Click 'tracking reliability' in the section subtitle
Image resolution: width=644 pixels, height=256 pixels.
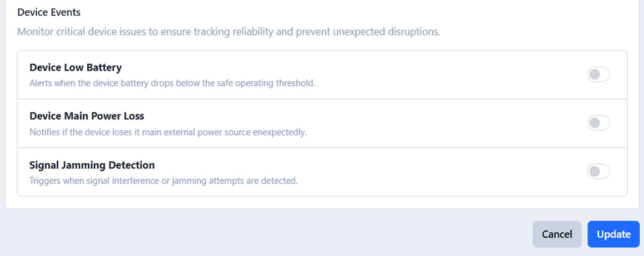(x=233, y=32)
